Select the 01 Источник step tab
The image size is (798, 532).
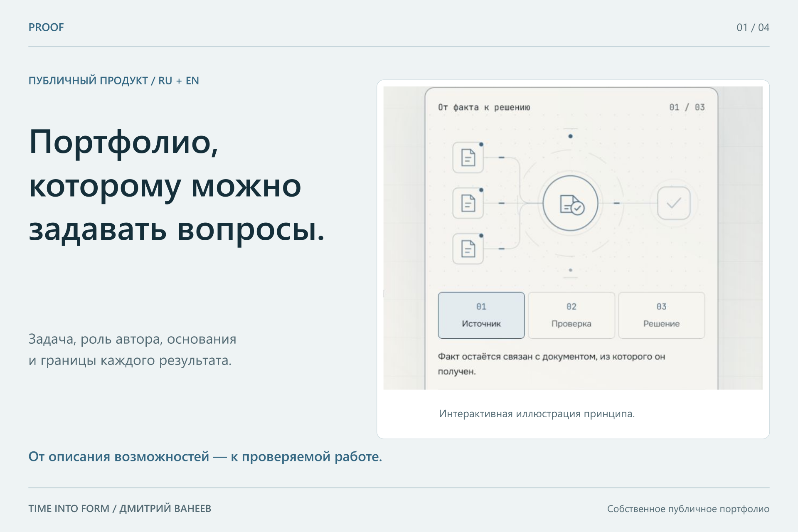[x=481, y=315]
